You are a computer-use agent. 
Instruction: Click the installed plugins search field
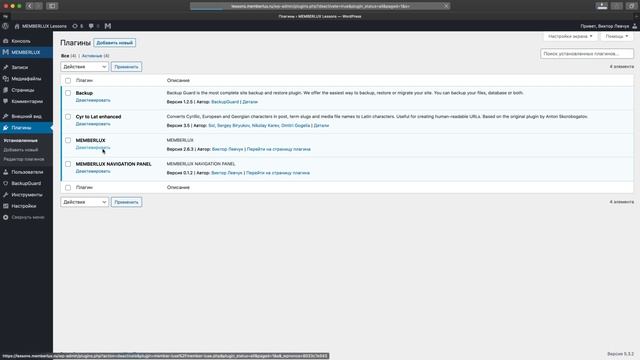587,53
